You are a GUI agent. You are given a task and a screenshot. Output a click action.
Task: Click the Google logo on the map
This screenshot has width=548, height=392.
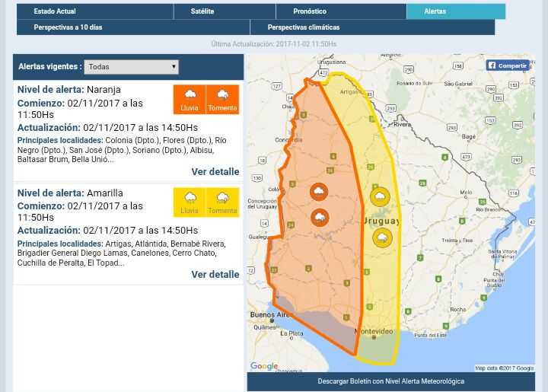pos(264,366)
